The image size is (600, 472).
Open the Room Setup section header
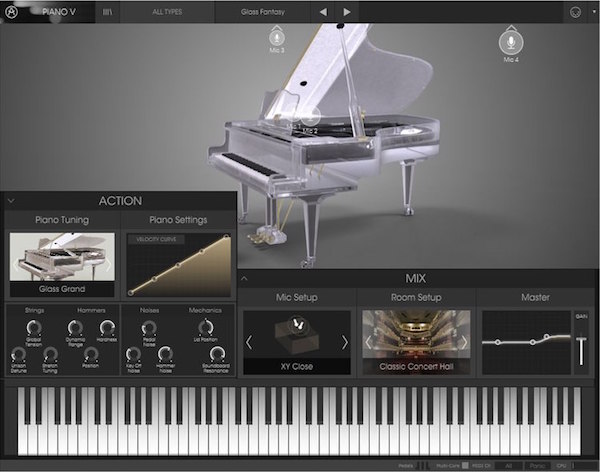(416, 297)
